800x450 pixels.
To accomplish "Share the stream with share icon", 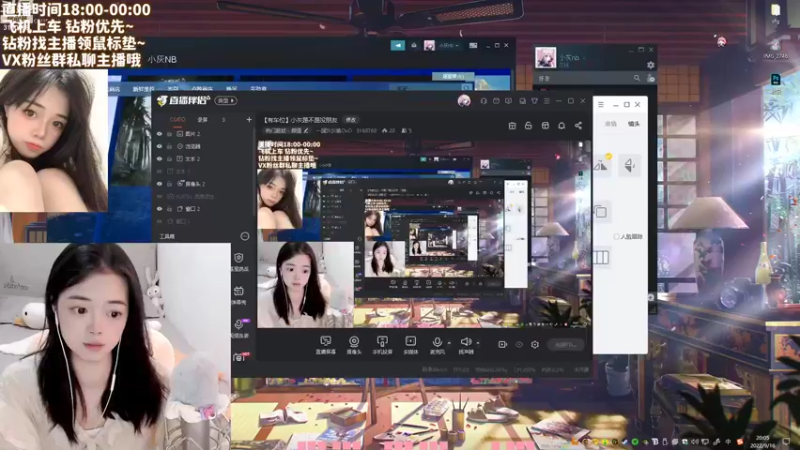I will [x=578, y=126].
